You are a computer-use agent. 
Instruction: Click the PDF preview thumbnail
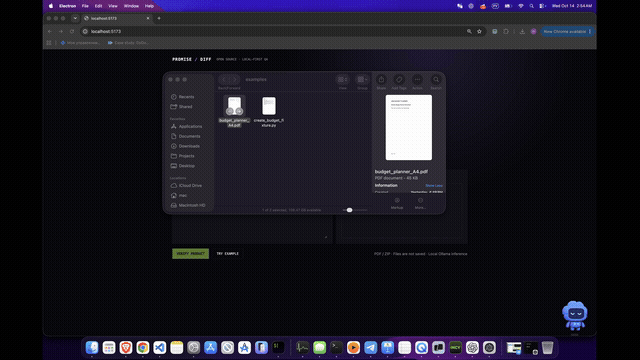coord(409,127)
